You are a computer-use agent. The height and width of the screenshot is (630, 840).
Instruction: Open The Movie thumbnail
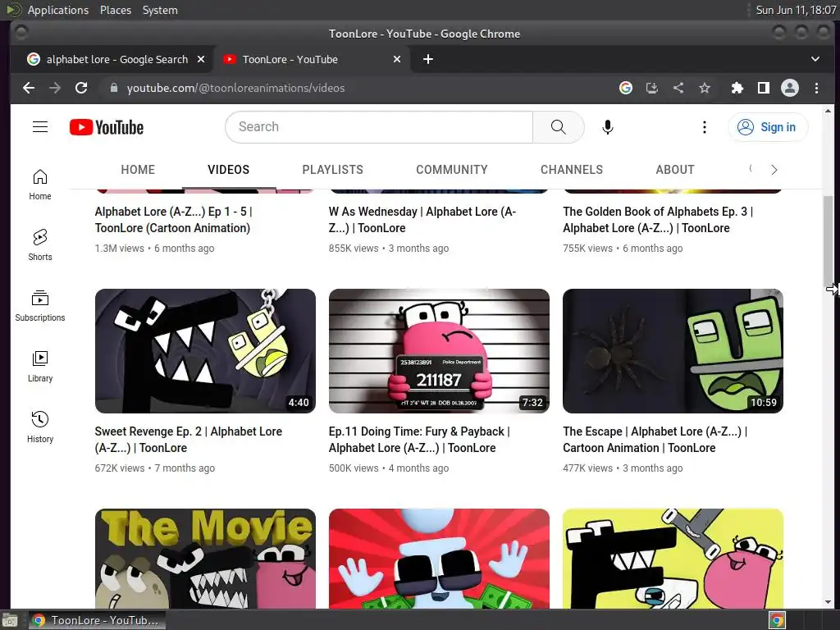pyautogui.click(x=205, y=558)
